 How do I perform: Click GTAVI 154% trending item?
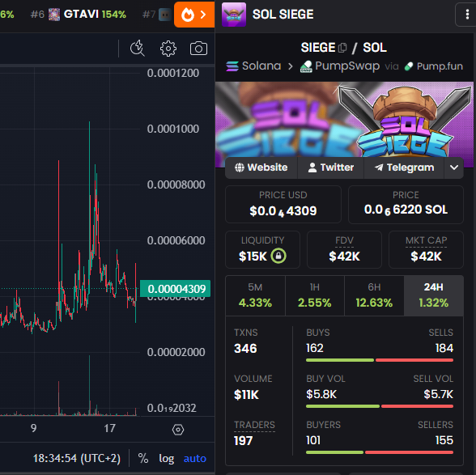[x=79, y=15]
